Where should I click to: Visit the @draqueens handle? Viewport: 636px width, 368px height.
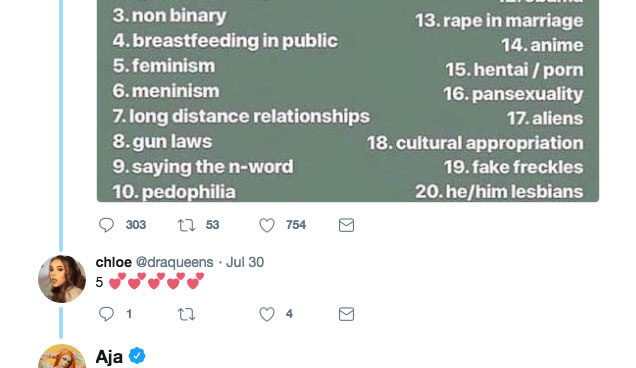(x=174, y=262)
